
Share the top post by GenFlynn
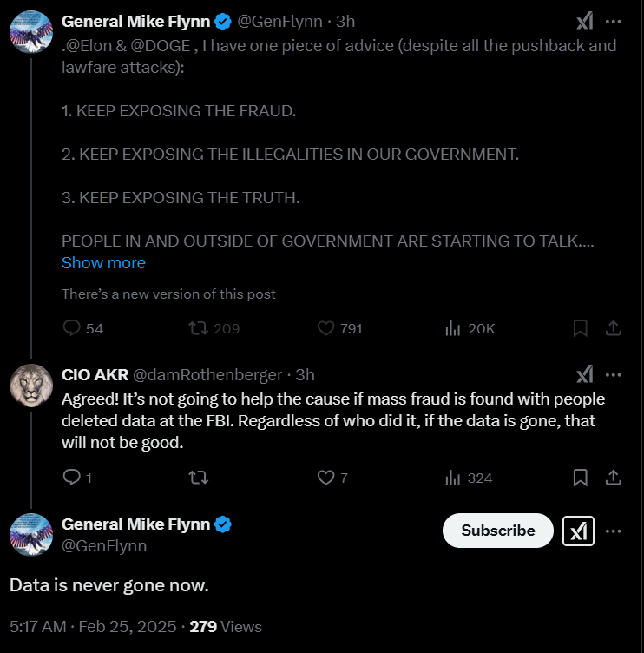tap(612, 328)
